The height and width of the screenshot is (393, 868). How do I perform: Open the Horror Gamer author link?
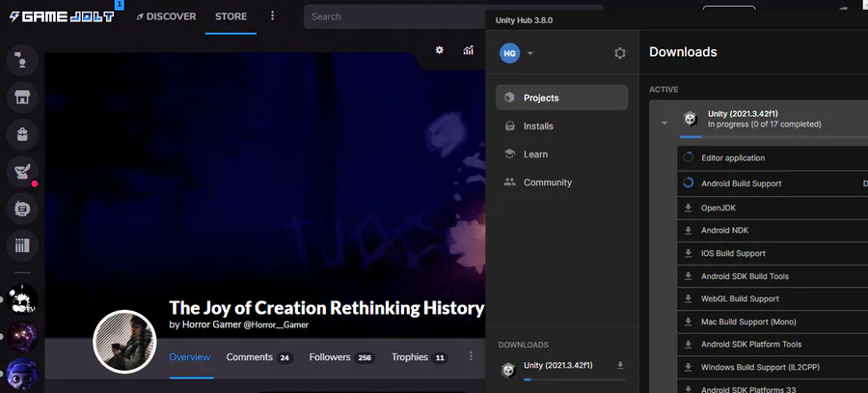(211, 324)
